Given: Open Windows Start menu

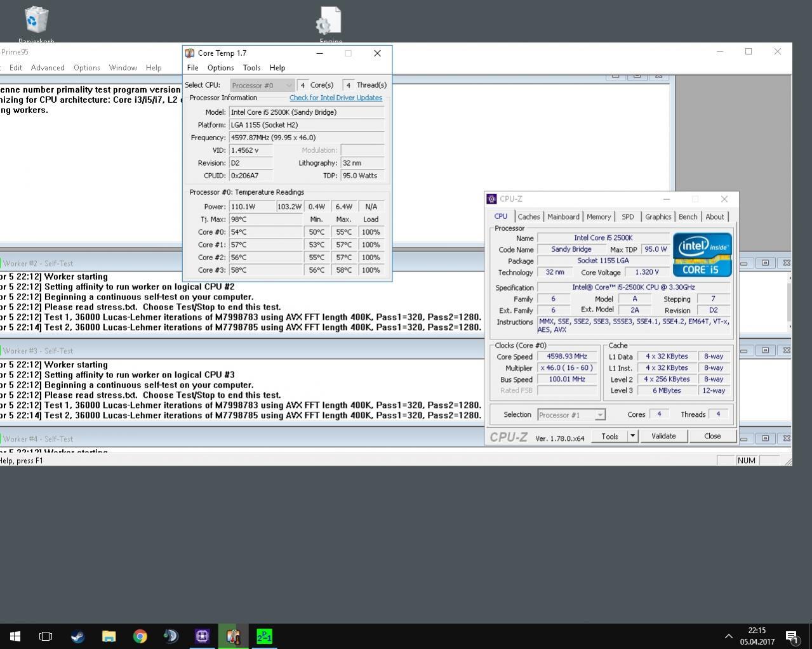Looking at the screenshot, I should click(15, 636).
